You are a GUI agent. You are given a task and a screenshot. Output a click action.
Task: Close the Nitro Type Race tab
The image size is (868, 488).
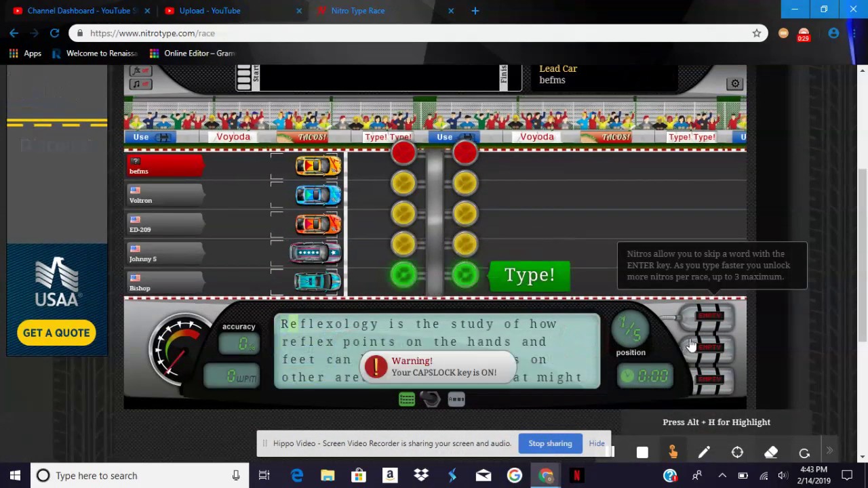click(x=451, y=11)
